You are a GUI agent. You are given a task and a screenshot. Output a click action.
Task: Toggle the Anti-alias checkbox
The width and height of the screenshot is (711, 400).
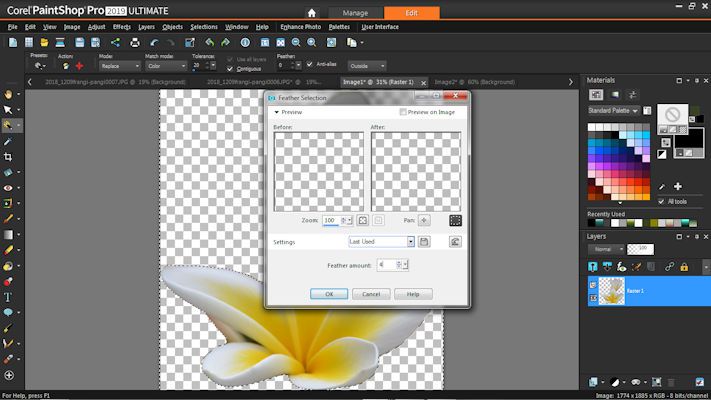click(x=310, y=65)
